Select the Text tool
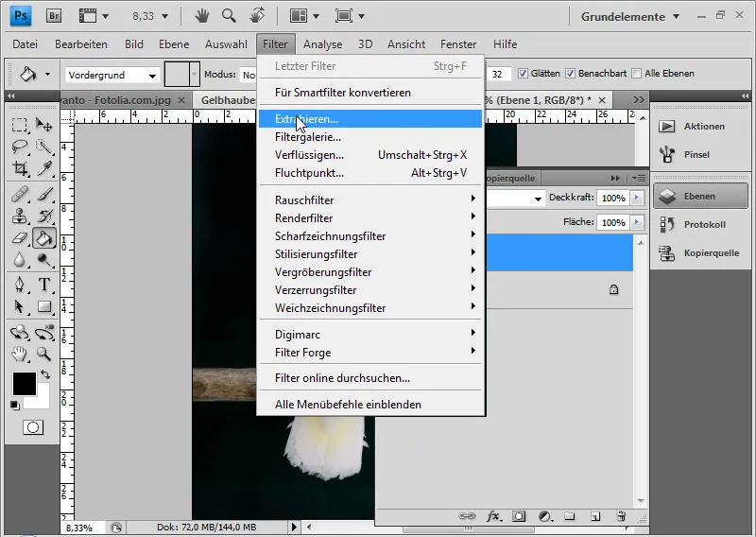 pos(43,285)
